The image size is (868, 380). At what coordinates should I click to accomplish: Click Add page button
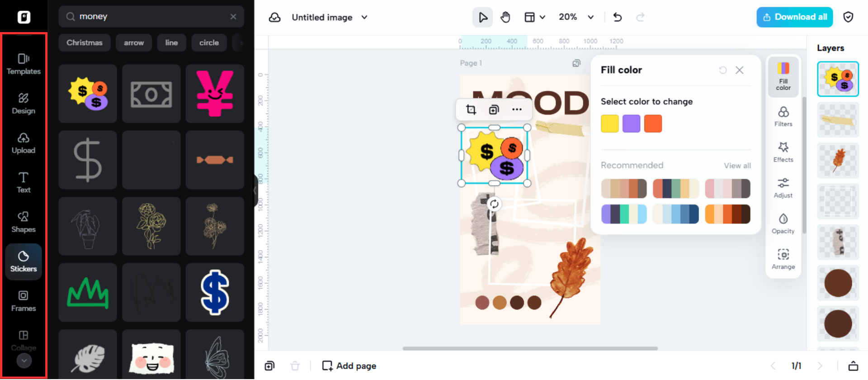(x=349, y=366)
